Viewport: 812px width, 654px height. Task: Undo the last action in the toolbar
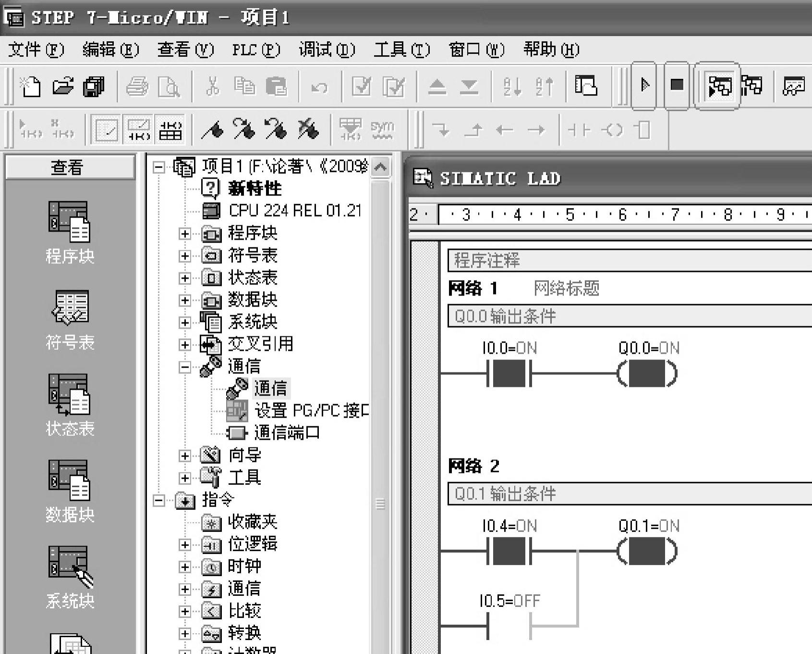319,87
